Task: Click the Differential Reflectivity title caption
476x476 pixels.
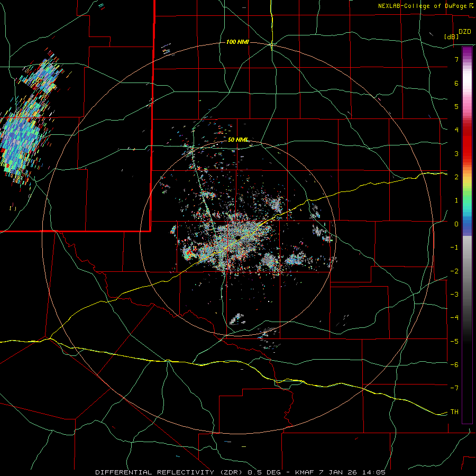Action: coord(240,472)
